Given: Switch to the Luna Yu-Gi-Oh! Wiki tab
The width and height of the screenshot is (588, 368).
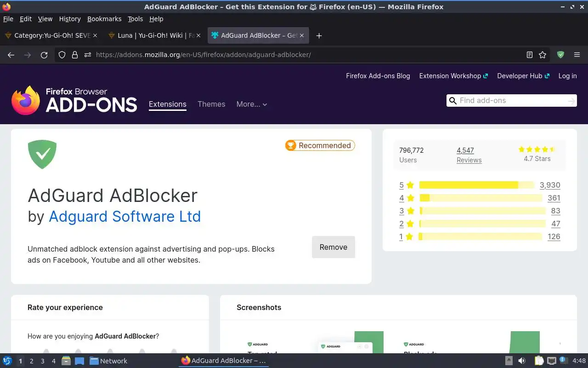Looking at the screenshot, I should [154, 35].
